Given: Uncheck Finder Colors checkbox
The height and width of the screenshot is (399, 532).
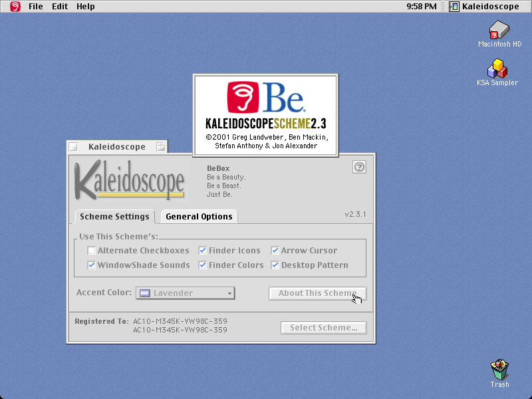Looking at the screenshot, I should point(203,265).
